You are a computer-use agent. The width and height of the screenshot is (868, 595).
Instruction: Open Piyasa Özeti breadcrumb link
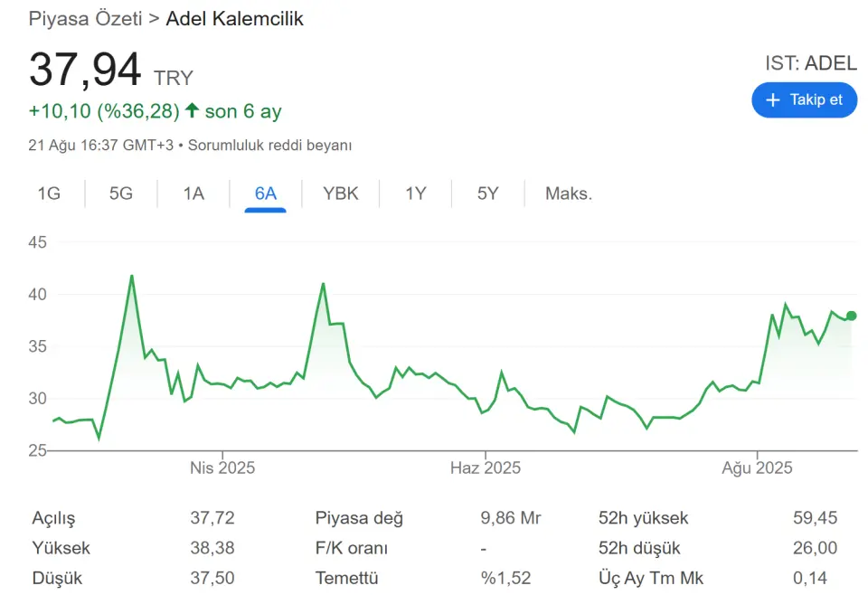click(x=85, y=18)
